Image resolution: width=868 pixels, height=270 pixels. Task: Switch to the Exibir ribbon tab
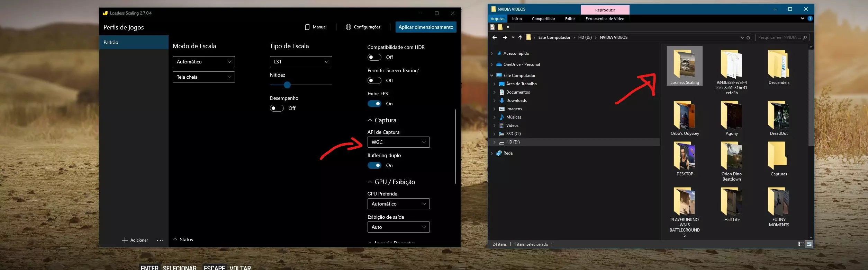point(570,19)
